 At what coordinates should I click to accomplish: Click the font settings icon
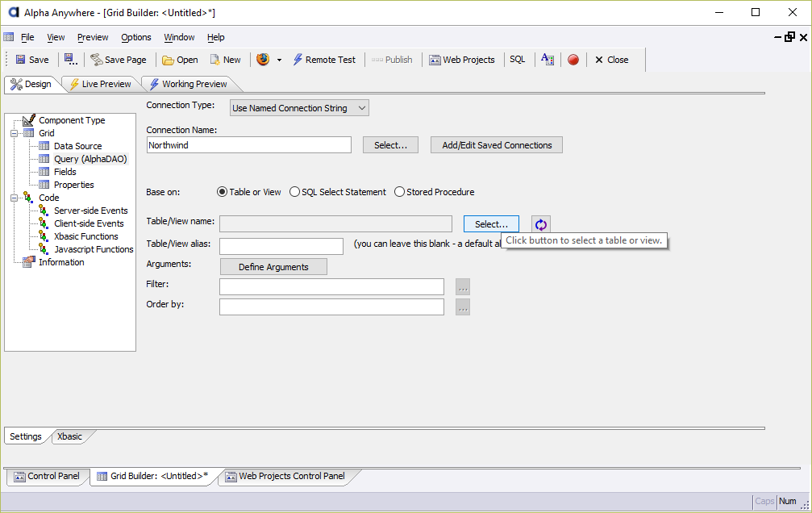[x=548, y=60]
